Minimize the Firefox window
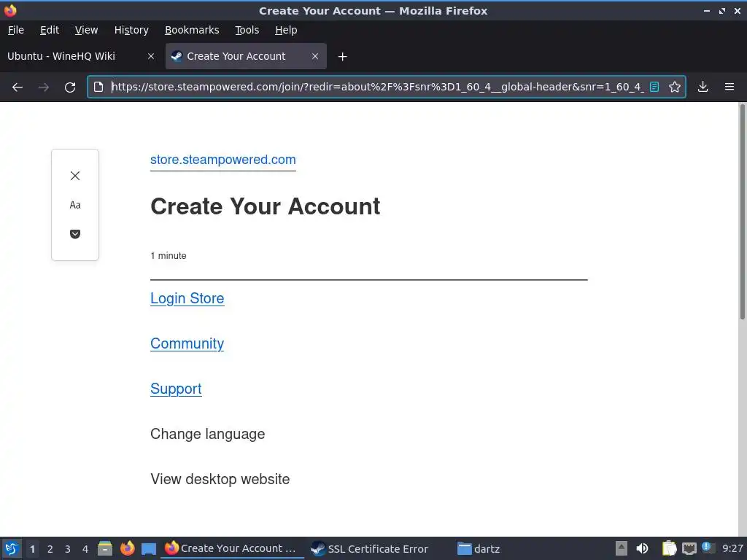 [x=707, y=10]
